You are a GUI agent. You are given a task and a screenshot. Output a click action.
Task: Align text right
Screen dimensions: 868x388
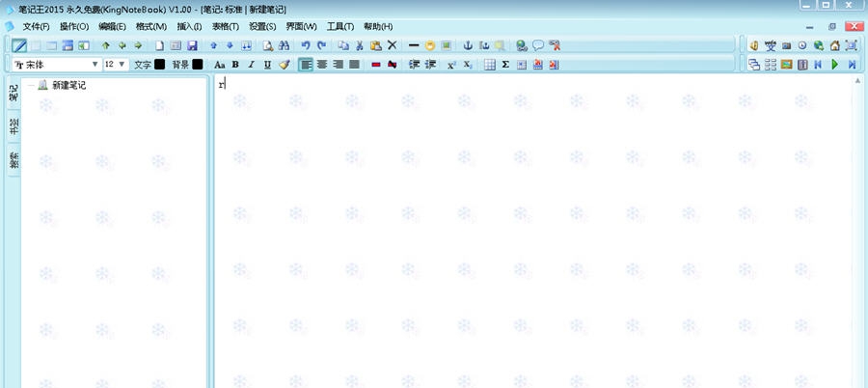click(339, 65)
